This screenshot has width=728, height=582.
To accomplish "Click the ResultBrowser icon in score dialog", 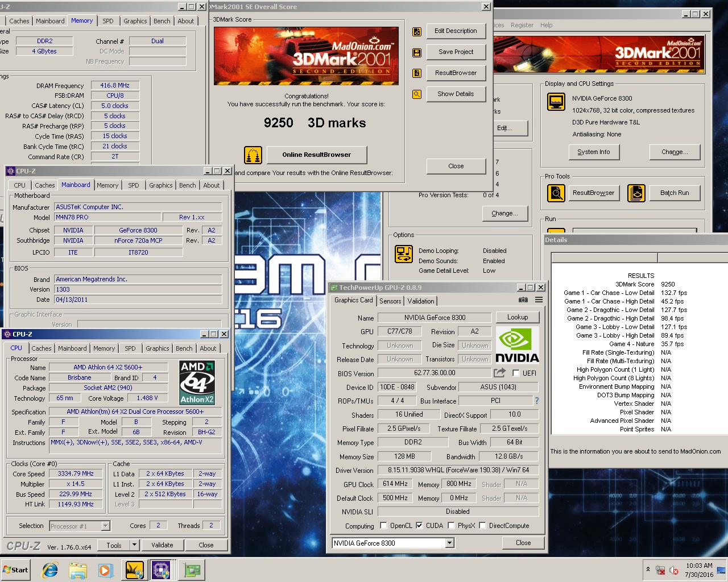I will click(x=417, y=73).
